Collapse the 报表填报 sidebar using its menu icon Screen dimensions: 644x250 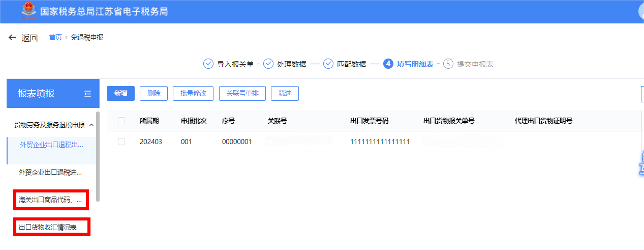(87, 94)
